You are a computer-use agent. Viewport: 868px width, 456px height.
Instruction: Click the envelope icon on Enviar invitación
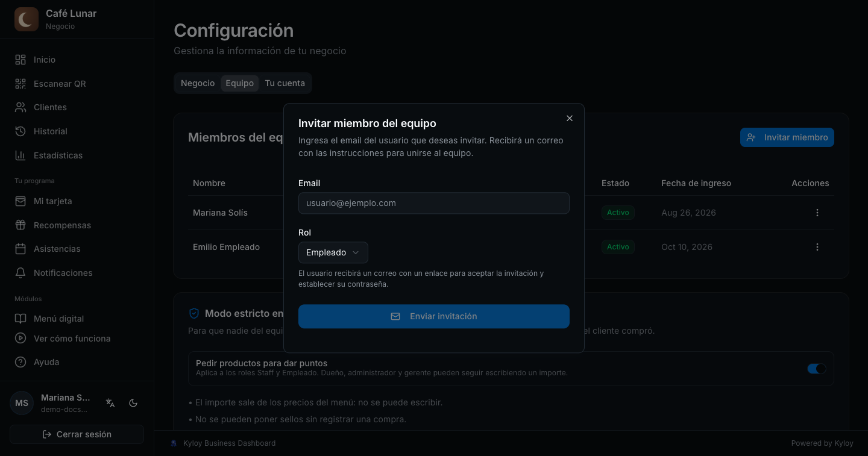point(395,316)
